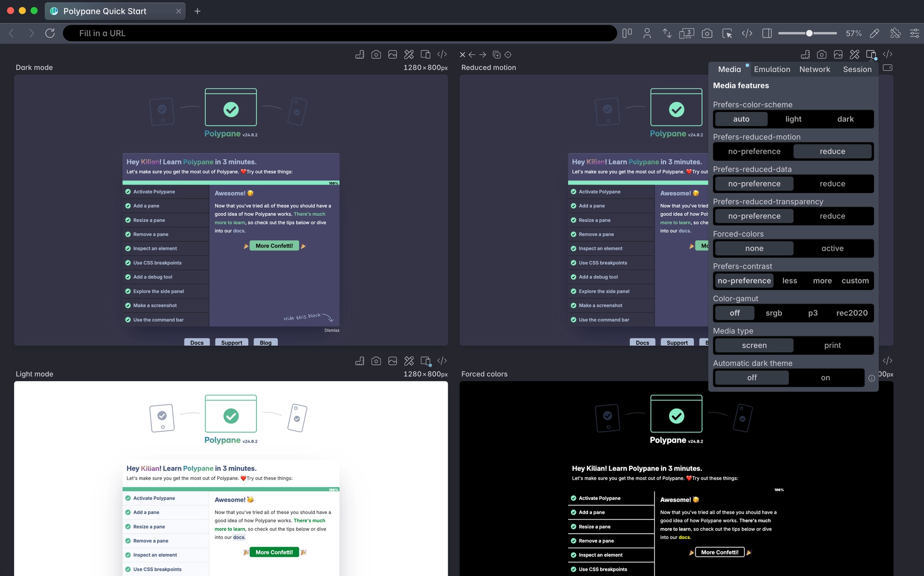
Task: Click the detach panel icon beside Session tab
Action: 887,68
